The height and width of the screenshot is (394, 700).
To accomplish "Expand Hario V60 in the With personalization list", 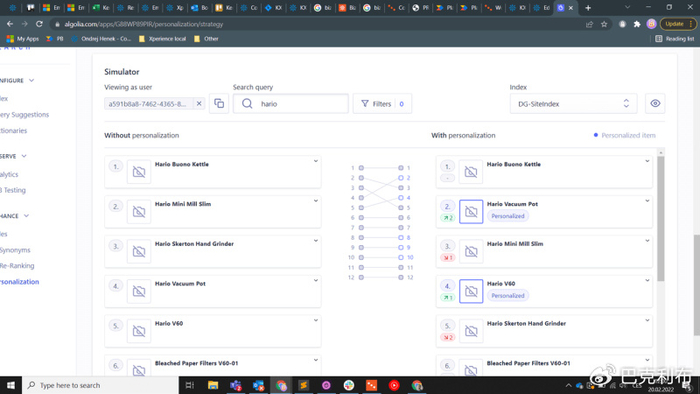I will (647, 280).
